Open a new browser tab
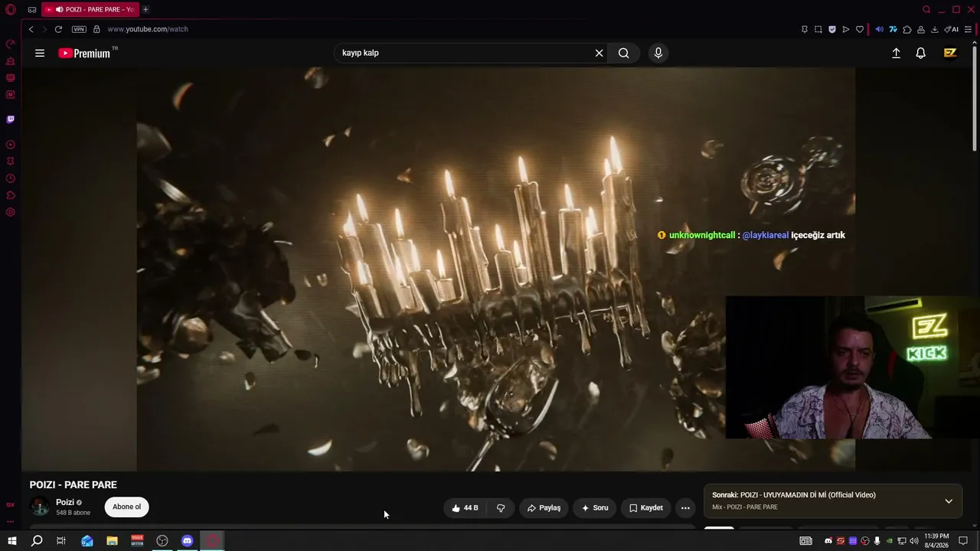Image resolution: width=980 pixels, height=551 pixels. (145, 9)
